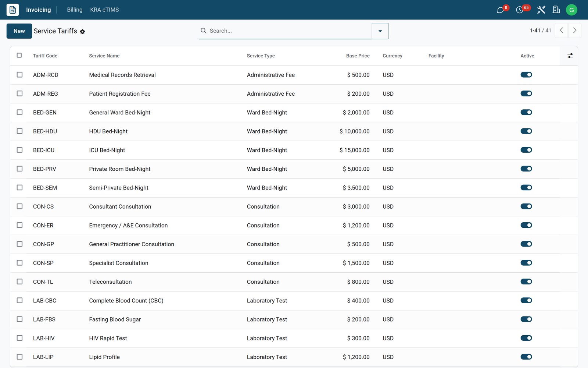Select the CON-ER row checkbox
588x368 pixels.
click(x=19, y=225)
